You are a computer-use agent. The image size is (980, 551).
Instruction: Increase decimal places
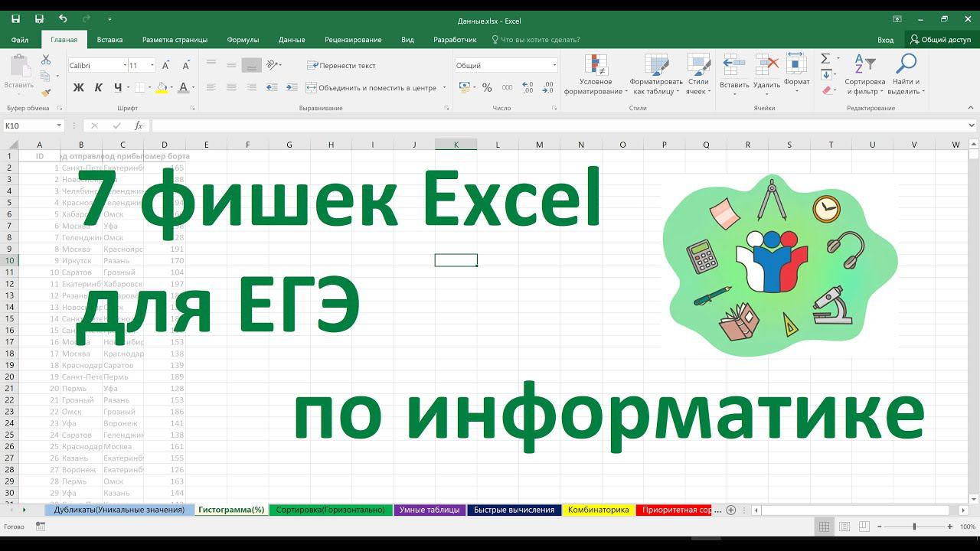(528, 88)
